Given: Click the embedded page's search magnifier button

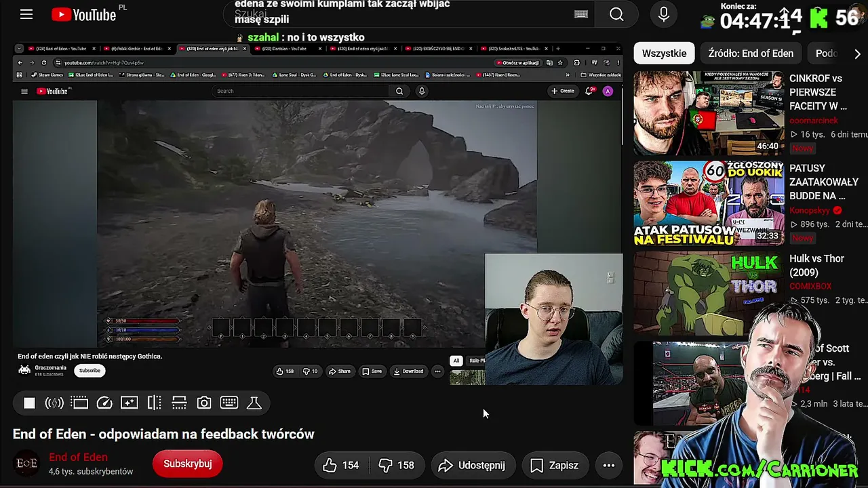Looking at the screenshot, I should point(399,91).
